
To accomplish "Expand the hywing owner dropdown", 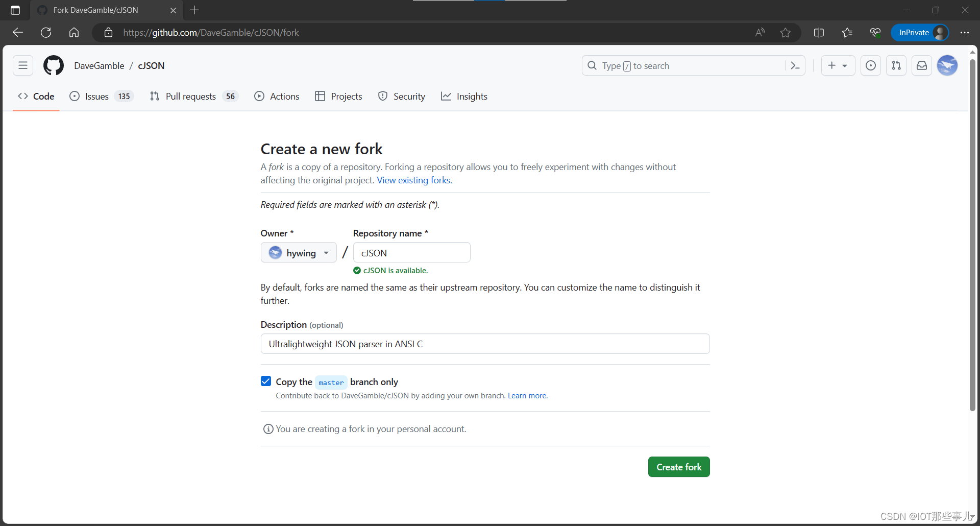I will pos(299,252).
